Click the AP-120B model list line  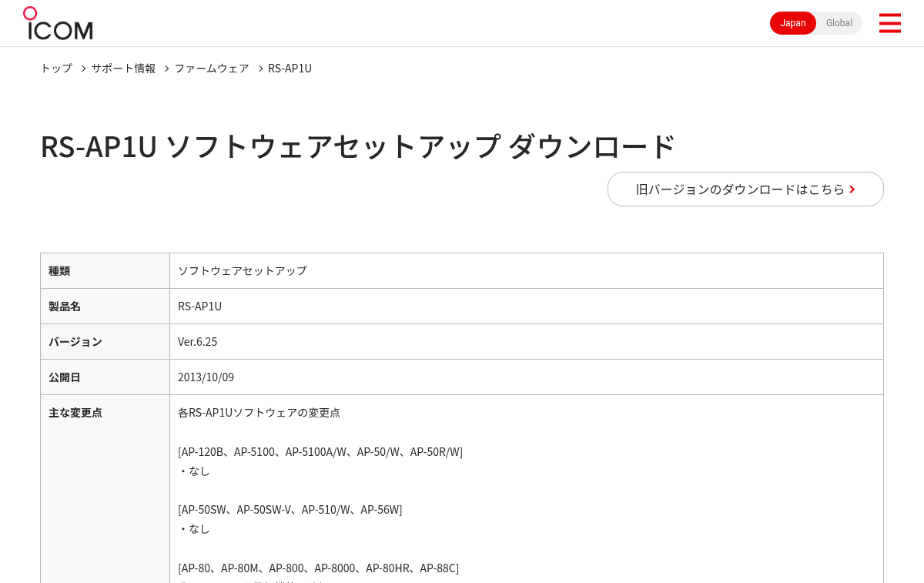coord(320,451)
